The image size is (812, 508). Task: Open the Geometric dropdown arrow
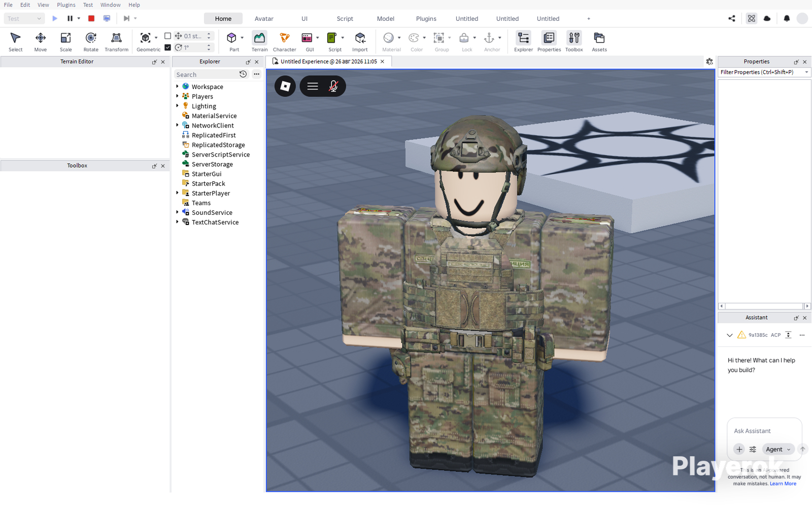pyautogui.click(x=156, y=38)
